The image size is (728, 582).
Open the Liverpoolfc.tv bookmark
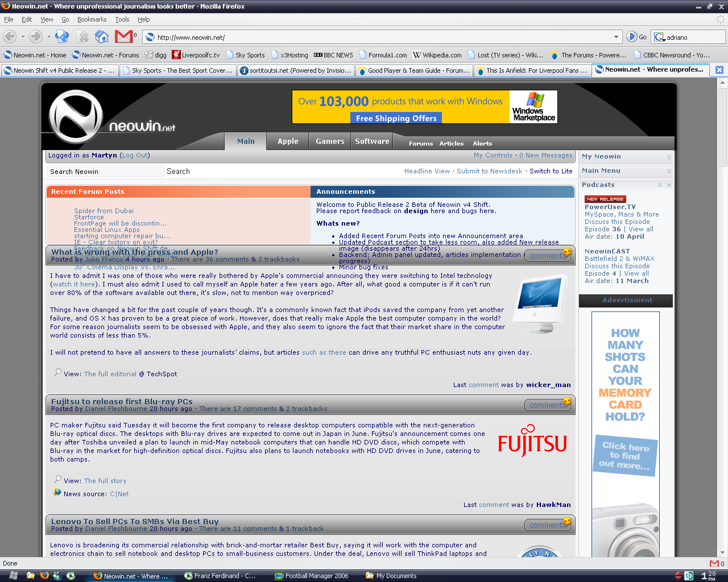click(x=196, y=55)
